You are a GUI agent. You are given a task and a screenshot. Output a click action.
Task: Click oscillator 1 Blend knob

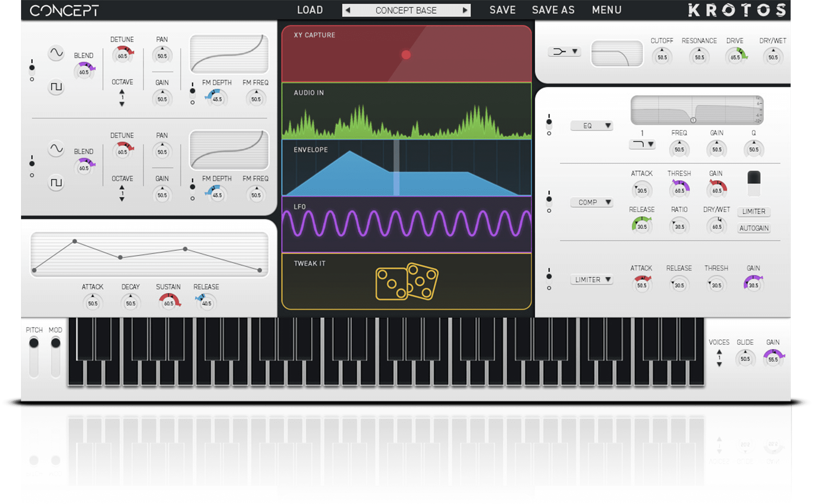click(84, 72)
